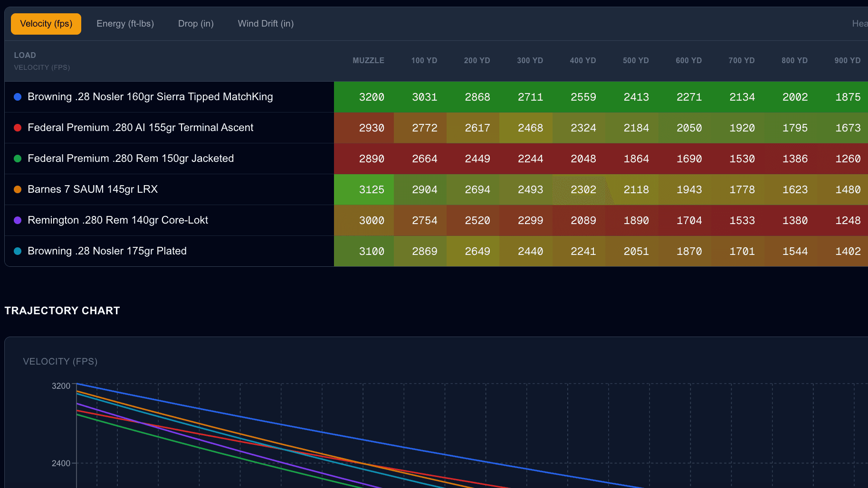Sort by the 900 YD column header
Viewport: 868px width, 488px height.
point(847,60)
